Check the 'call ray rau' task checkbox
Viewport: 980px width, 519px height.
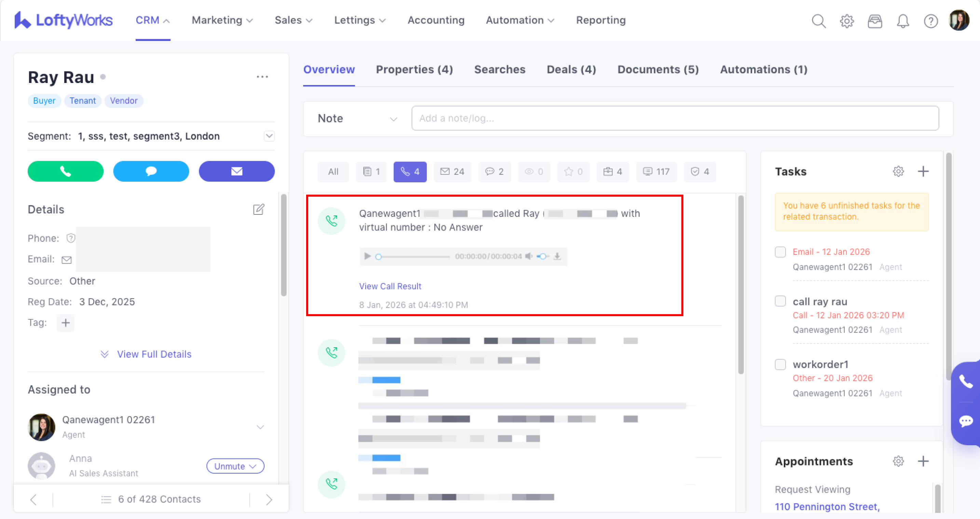point(780,301)
